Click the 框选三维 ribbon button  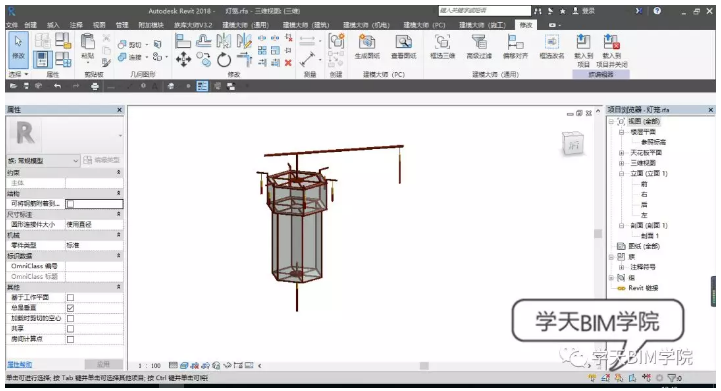coord(442,47)
